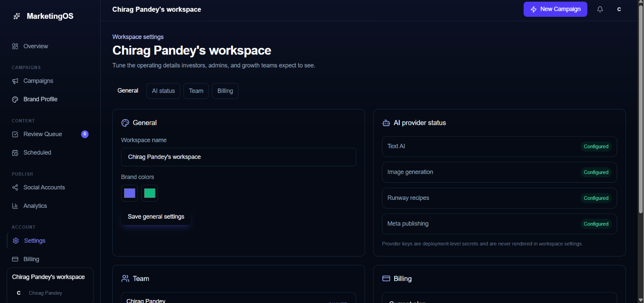The image size is (644, 303).
Task: Click the Settings gear icon in sidebar
Action: tap(16, 241)
